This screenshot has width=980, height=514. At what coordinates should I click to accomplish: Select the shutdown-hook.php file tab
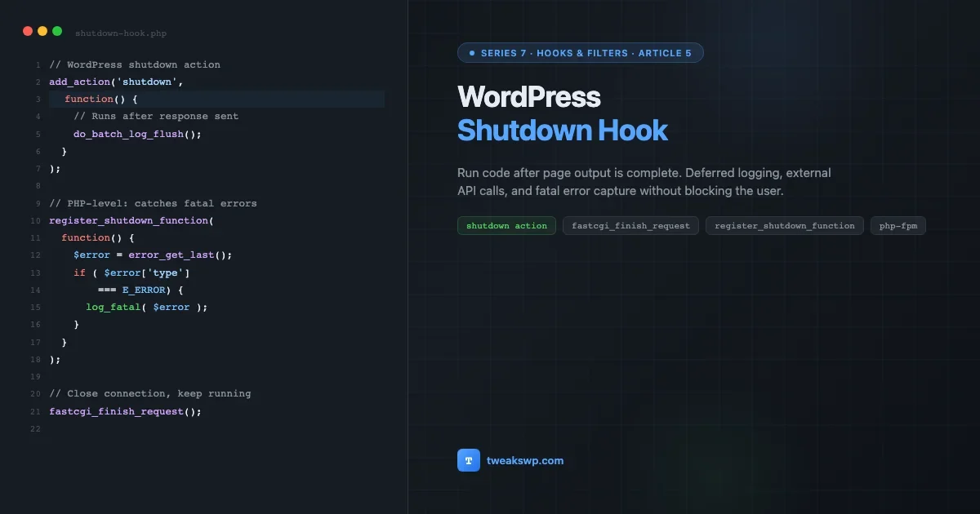point(121,33)
